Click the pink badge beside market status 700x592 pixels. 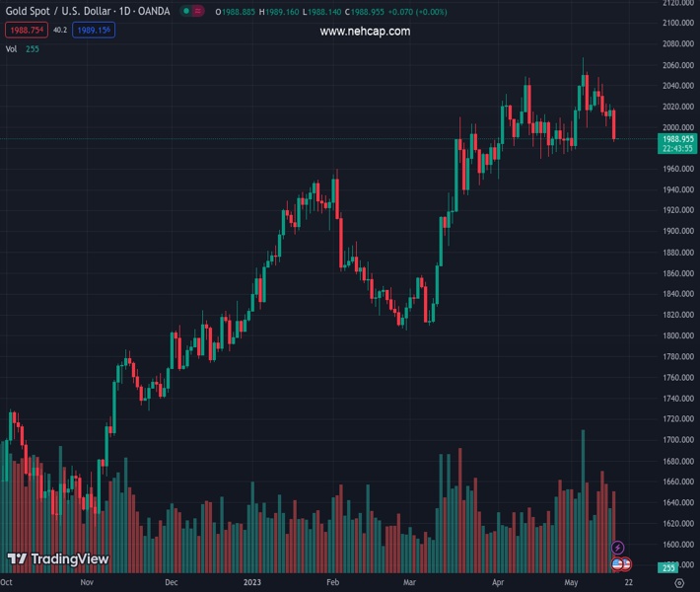(x=202, y=11)
